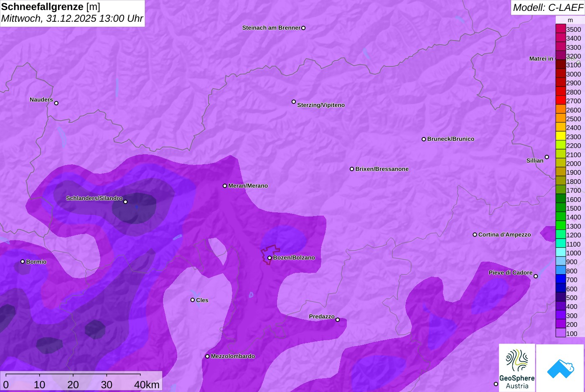Select the Schlanders/Silandro location dot
This screenshot has width=585, height=392.
pos(125,202)
